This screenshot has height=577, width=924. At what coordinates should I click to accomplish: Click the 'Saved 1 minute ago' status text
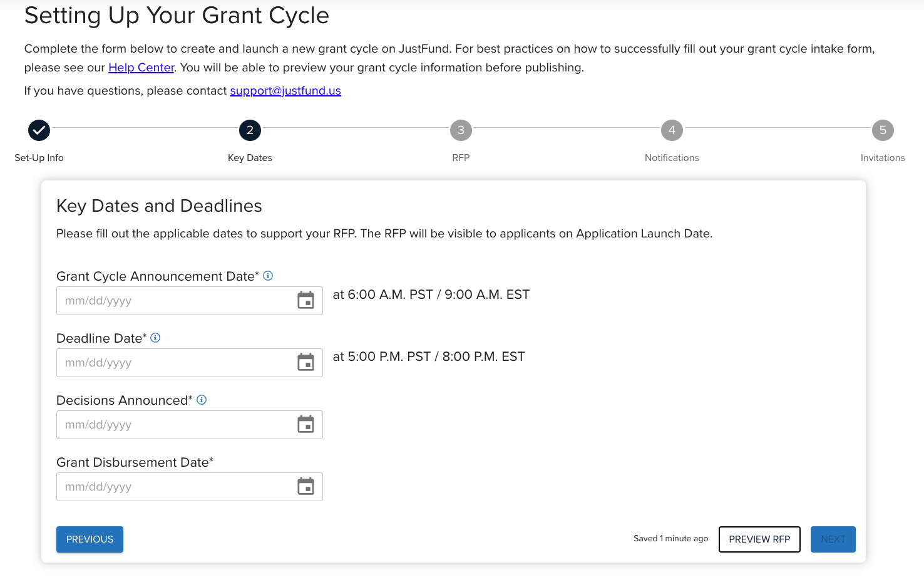pyautogui.click(x=670, y=539)
